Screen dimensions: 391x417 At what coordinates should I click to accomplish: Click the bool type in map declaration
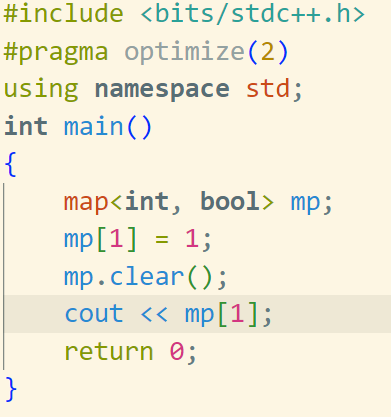click(x=229, y=201)
